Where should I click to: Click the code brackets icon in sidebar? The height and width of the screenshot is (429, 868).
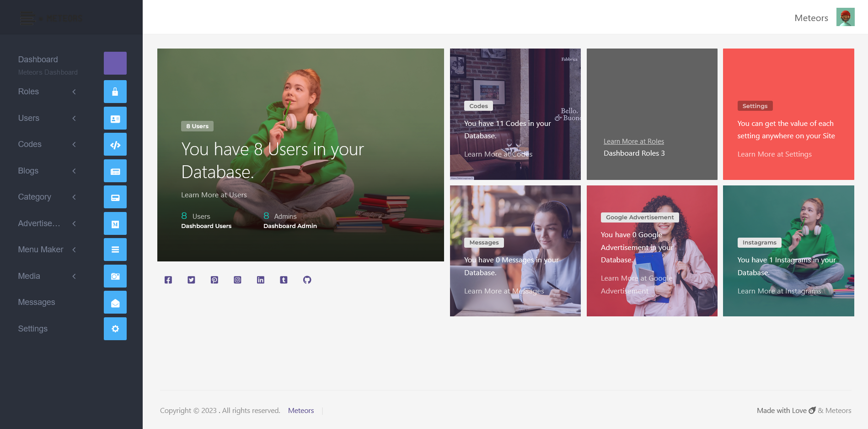click(x=115, y=144)
